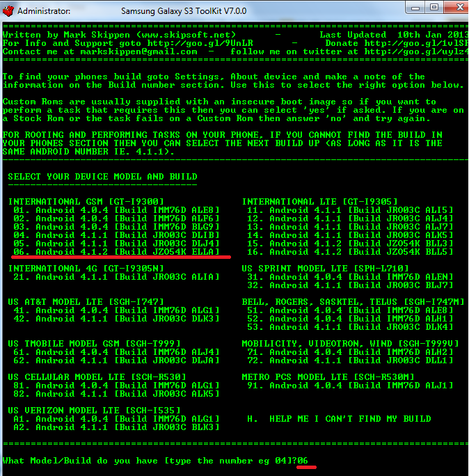Select line 02 Build IMM76D ALF6
The height and width of the screenshot is (476, 469).
116,219
